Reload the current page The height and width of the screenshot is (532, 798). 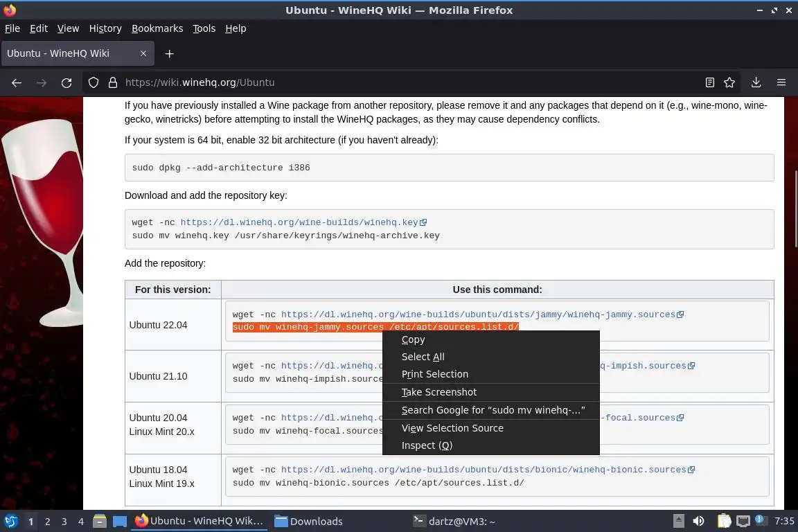coord(66,82)
